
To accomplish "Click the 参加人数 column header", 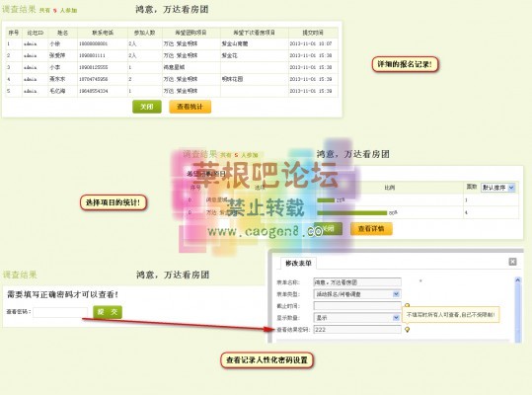I will click(144, 33).
